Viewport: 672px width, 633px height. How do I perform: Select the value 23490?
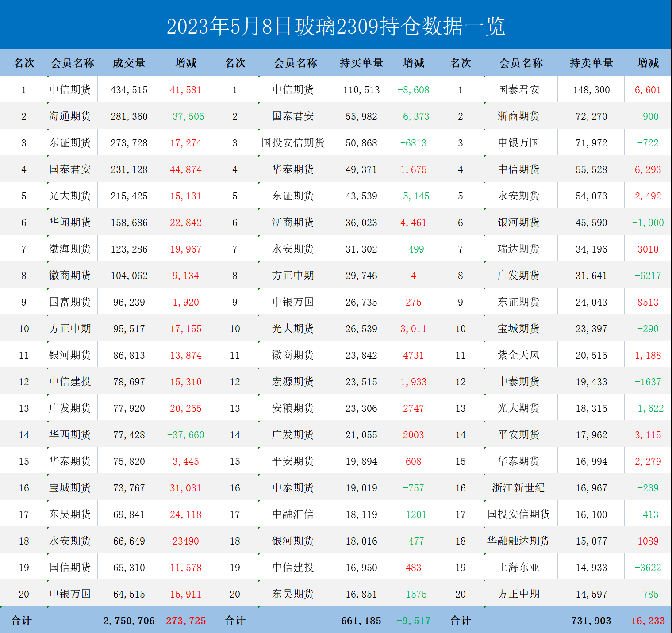click(x=186, y=541)
